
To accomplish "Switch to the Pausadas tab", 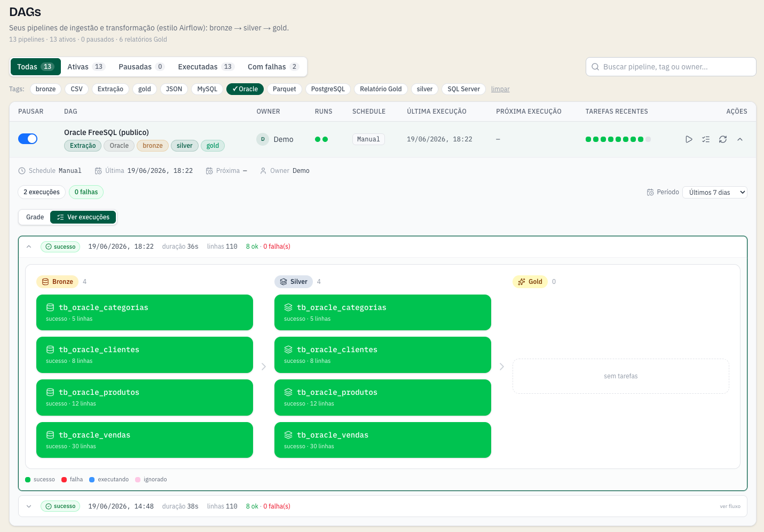I will click(141, 67).
